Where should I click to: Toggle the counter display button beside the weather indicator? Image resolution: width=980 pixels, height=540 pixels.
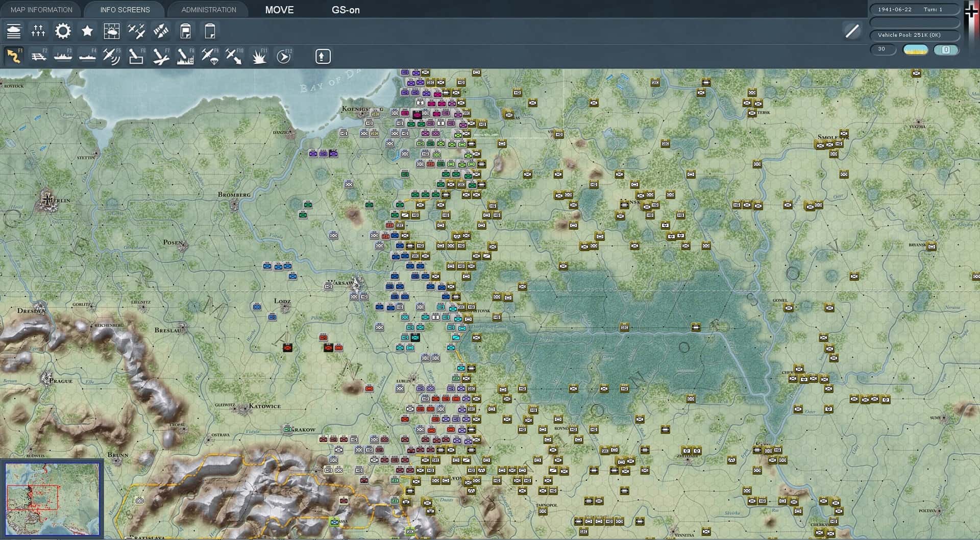pyautogui.click(x=947, y=50)
